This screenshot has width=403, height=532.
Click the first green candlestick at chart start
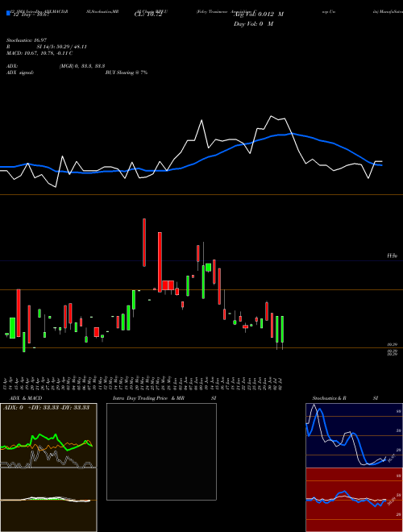point(6,335)
